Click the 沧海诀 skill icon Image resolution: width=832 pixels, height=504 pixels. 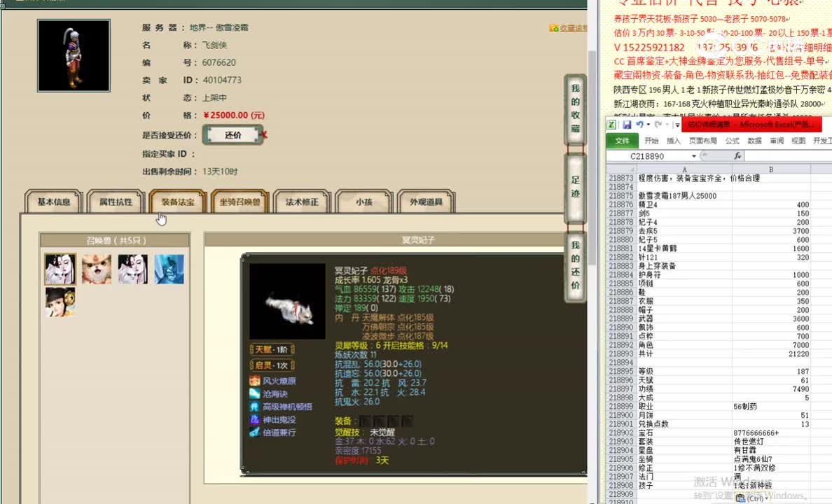(254, 393)
